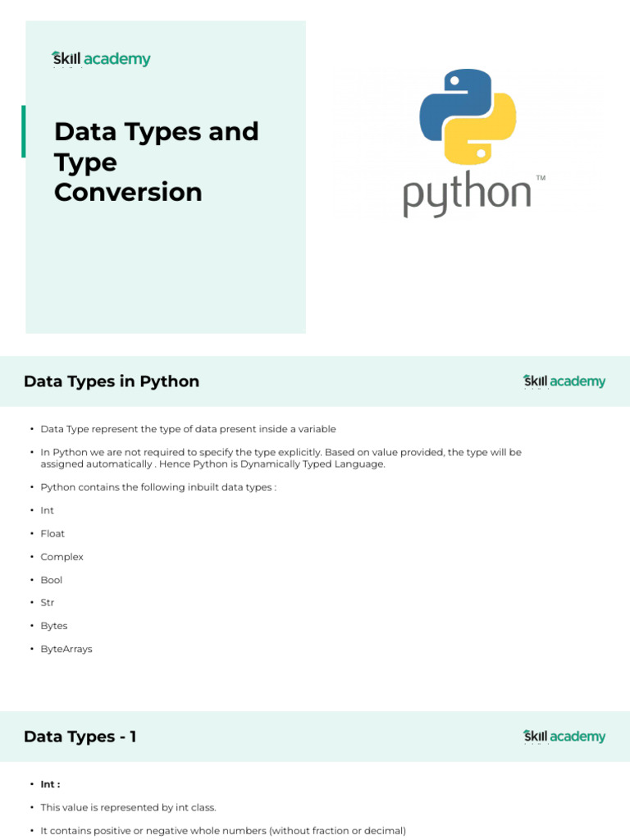Click the Python snake logo icon
The height and width of the screenshot is (840, 630).
coord(468,117)
